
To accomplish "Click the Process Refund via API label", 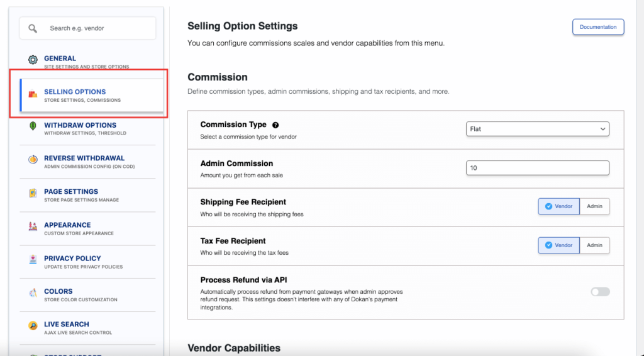I will pos(243,280).
